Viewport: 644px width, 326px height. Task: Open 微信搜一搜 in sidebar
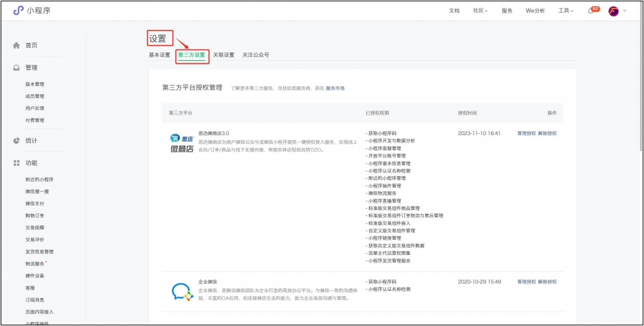(x=37, y=191)
